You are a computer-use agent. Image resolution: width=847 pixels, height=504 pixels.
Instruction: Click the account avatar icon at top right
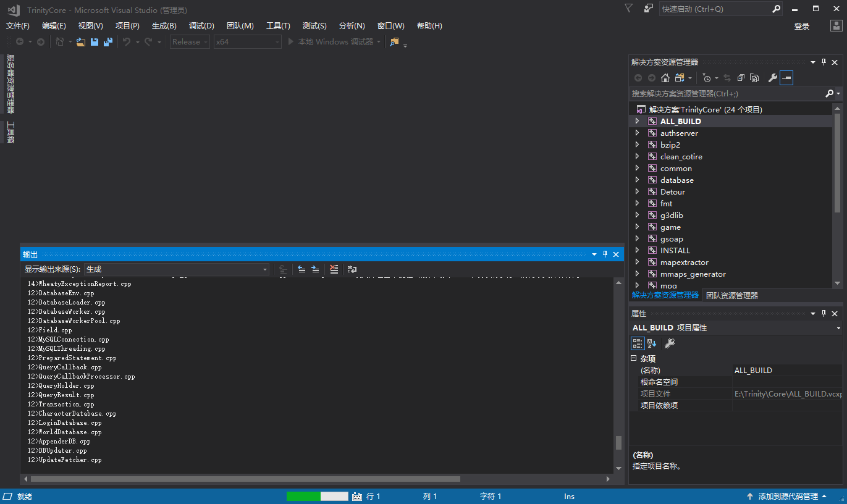pos(835,25)
